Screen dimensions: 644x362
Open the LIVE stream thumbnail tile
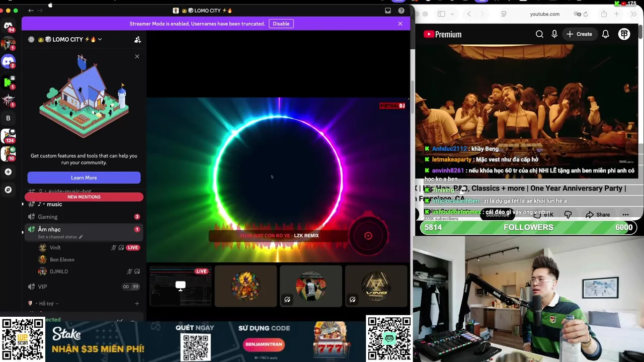tap(180, 286)
